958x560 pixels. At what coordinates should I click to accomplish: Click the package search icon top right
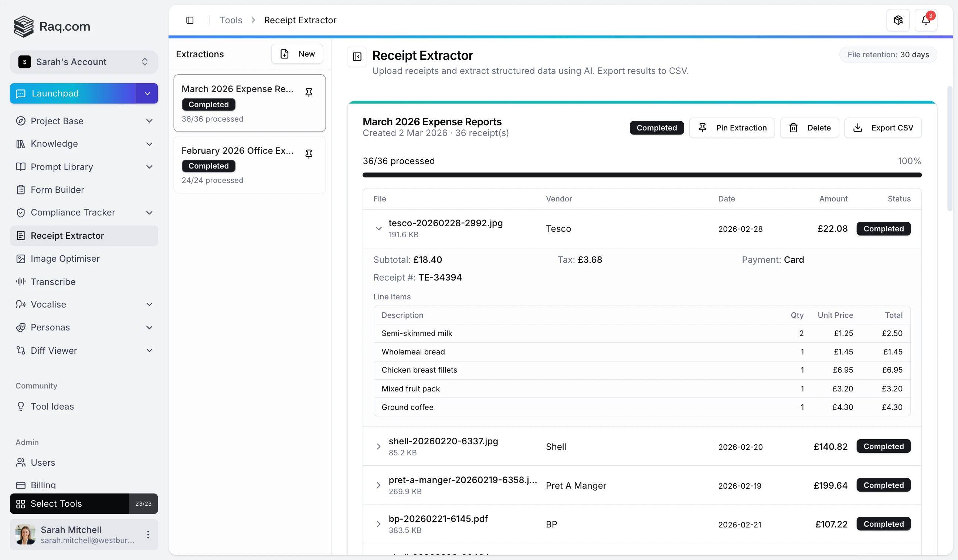[x=897, y=20]
